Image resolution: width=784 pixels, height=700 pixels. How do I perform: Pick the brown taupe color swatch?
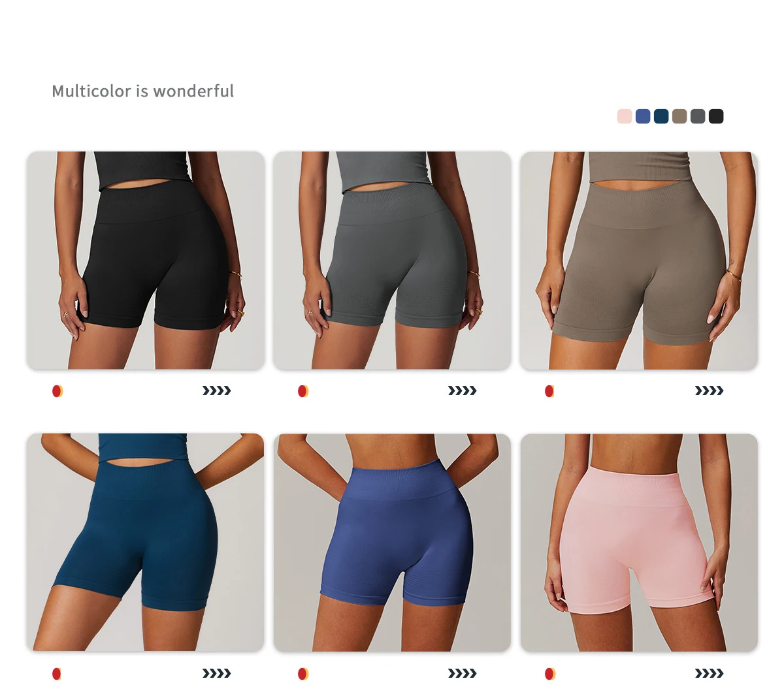click(x=679, y=116)
